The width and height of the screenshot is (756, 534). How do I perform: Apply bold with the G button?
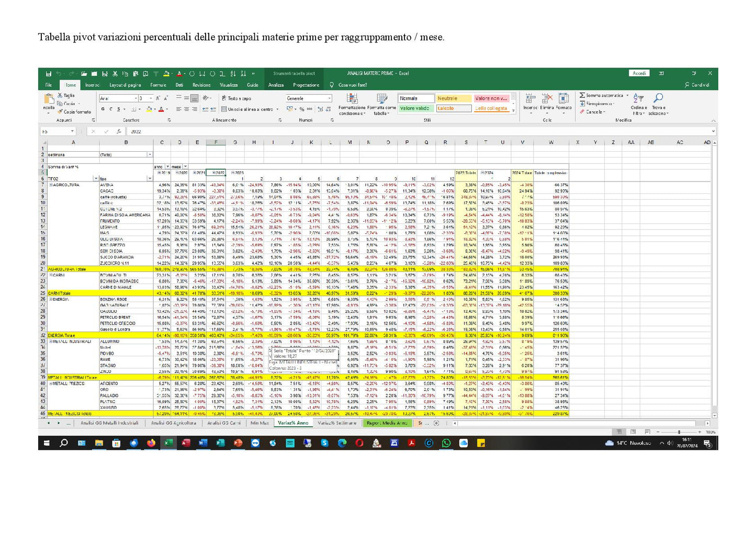(103, 109)
